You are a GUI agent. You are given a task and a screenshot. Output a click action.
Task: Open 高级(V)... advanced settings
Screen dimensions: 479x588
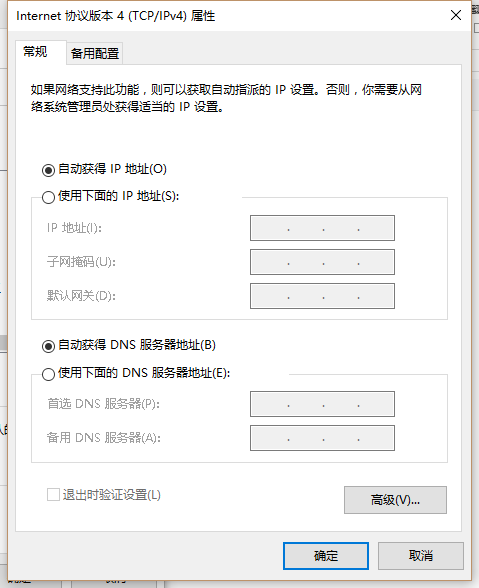(x=395, y=500)
